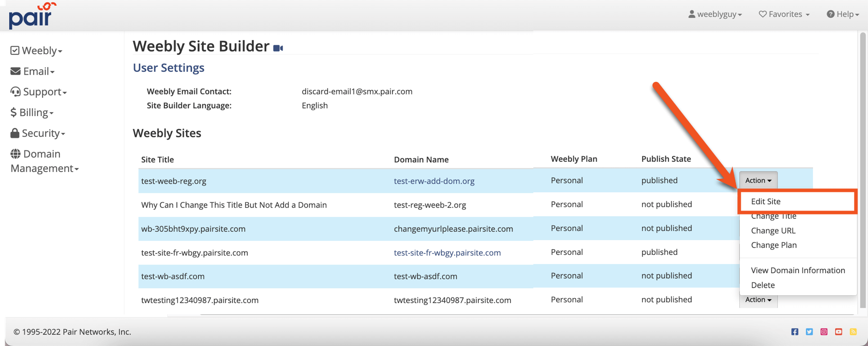Click the Email envelope icon in sidebar

pyautogui.click(x=15, y=71)
